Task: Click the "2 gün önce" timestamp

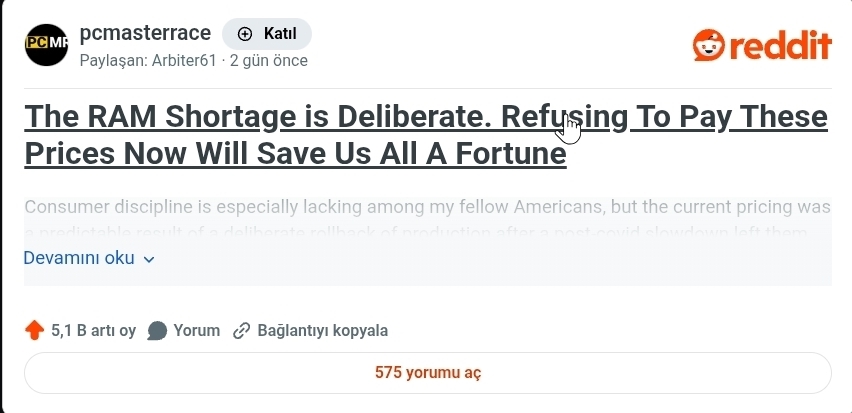Action: point(269,60)
